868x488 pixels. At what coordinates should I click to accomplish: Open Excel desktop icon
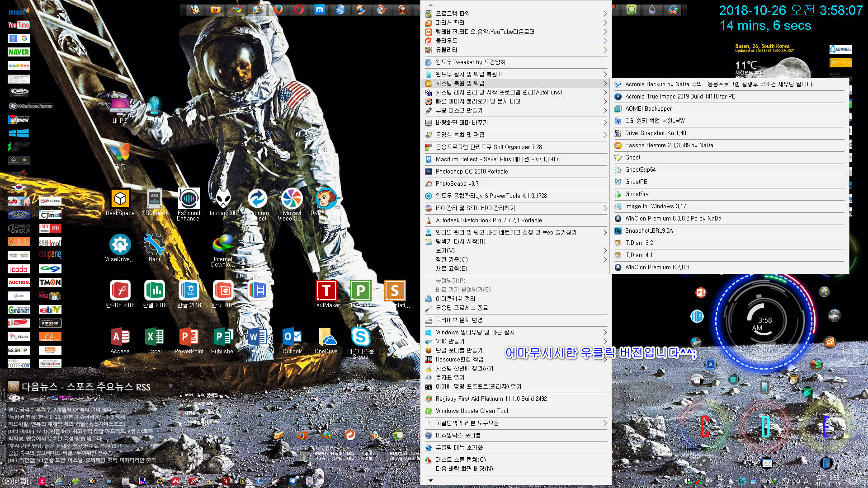tap(155, 340)
